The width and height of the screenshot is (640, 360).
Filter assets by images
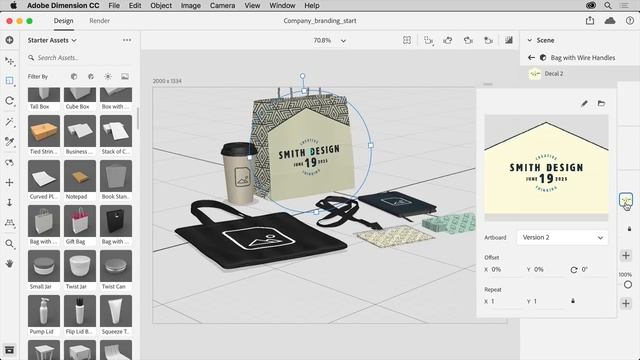click(125, 76)
